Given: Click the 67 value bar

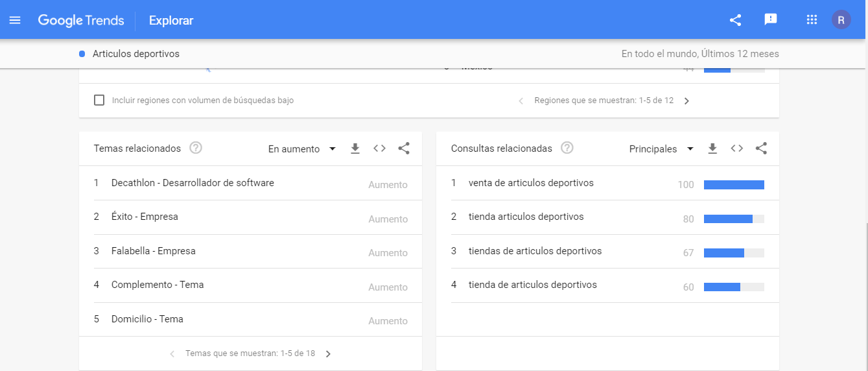Looking at the screenshot, I should click(734, 253).
